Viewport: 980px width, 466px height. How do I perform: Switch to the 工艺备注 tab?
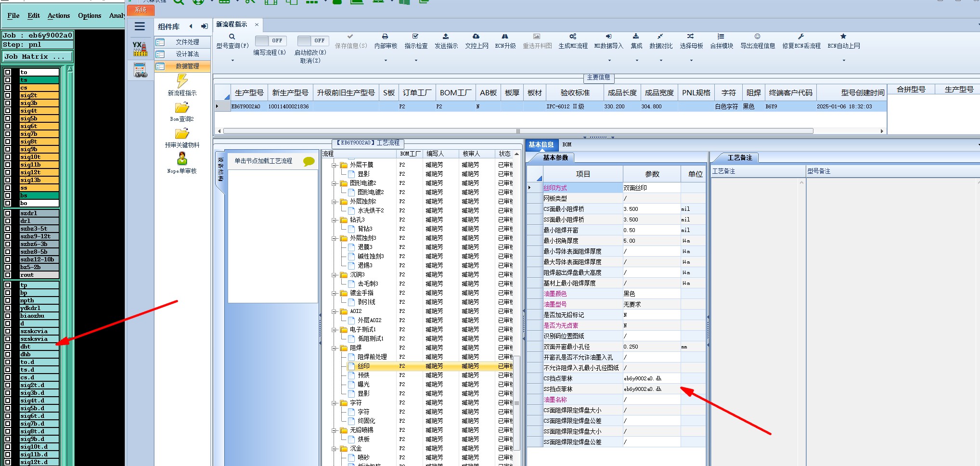tap(739, 157)
